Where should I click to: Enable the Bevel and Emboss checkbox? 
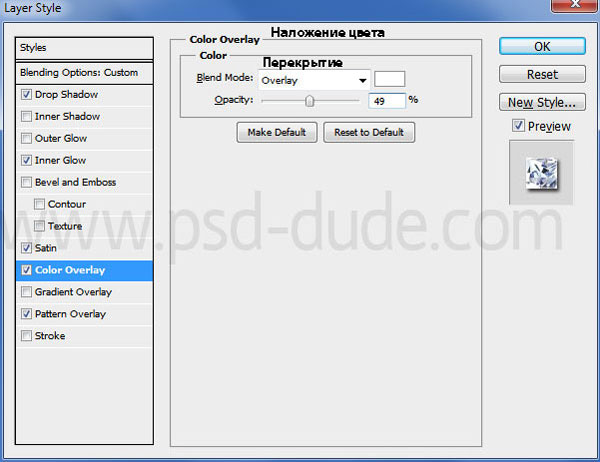(26, 183)
